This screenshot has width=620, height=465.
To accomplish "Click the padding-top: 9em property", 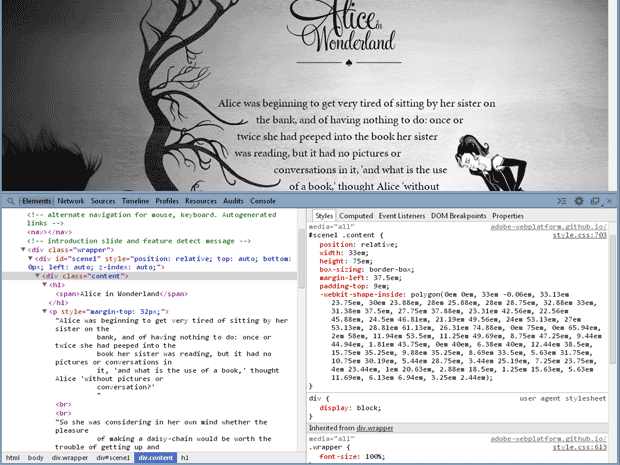I will [x=354, y=286].
